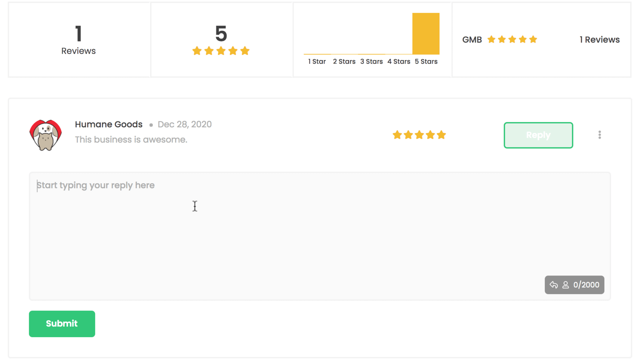Click the Humane Goods reviewer name
The width and height of the screenshot is (644, 362).
click(109, 124)
